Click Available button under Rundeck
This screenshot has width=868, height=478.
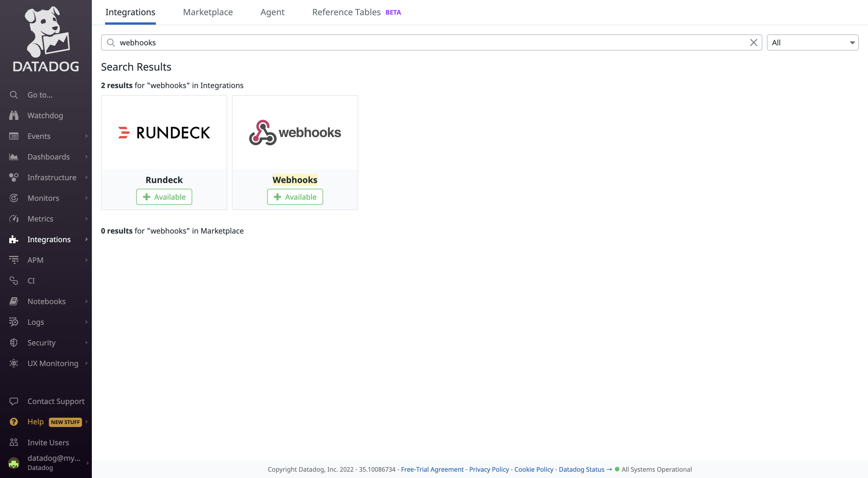point(164,197)
